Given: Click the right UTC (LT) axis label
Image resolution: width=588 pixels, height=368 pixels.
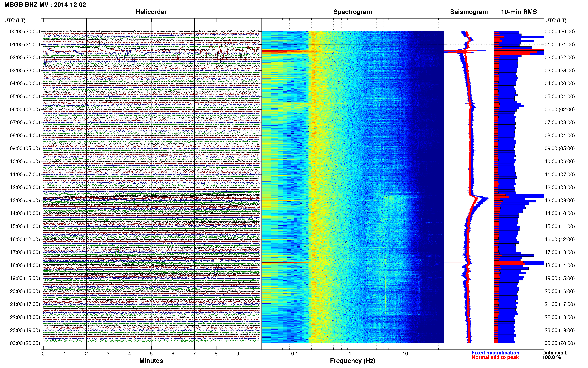Looking at the screenshot, I should [556, 20].
